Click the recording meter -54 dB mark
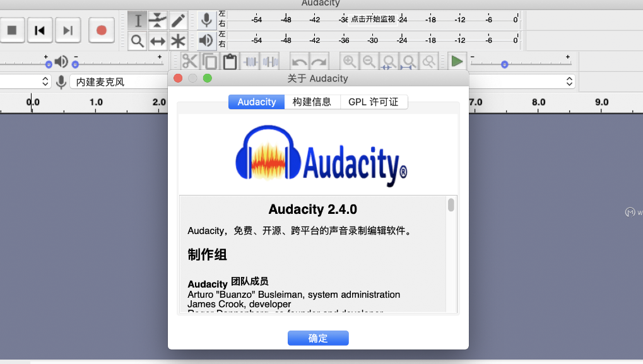This screenshot has height=364, width=643. point(257,20)
